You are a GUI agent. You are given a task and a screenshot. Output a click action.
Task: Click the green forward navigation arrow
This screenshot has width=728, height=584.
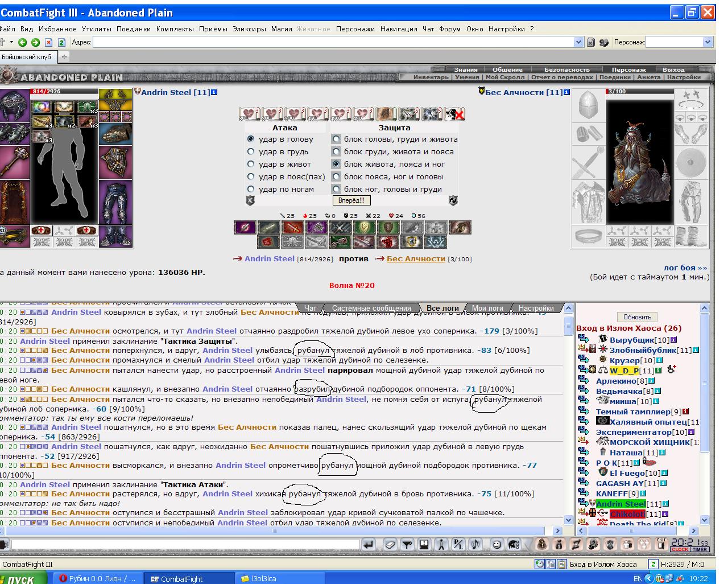tap(35, 42)
